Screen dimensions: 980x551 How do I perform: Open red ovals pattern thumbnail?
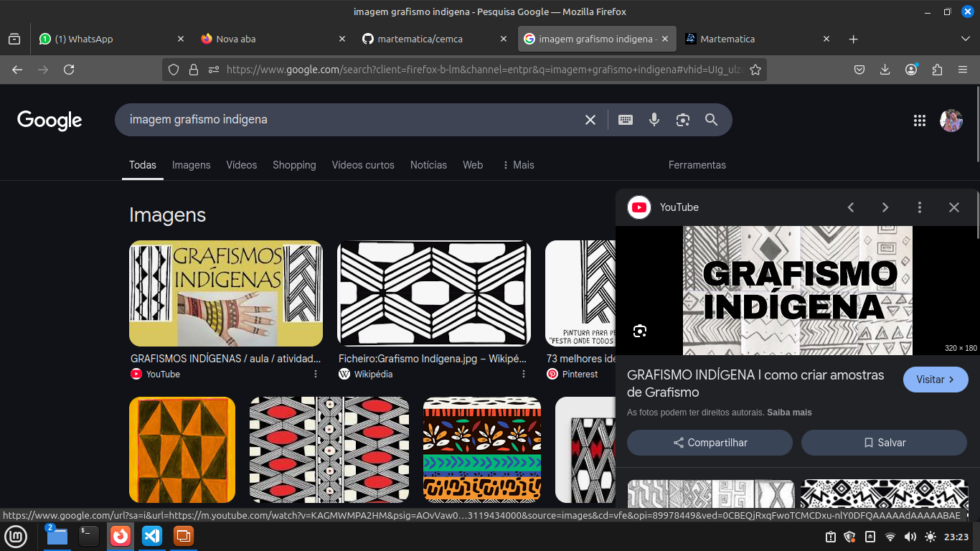[x=329, y=450]
